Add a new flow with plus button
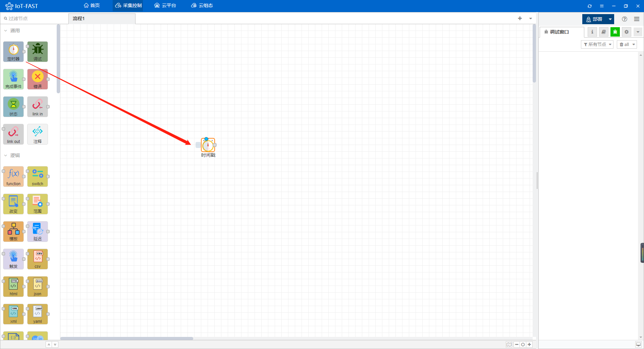 520,18
